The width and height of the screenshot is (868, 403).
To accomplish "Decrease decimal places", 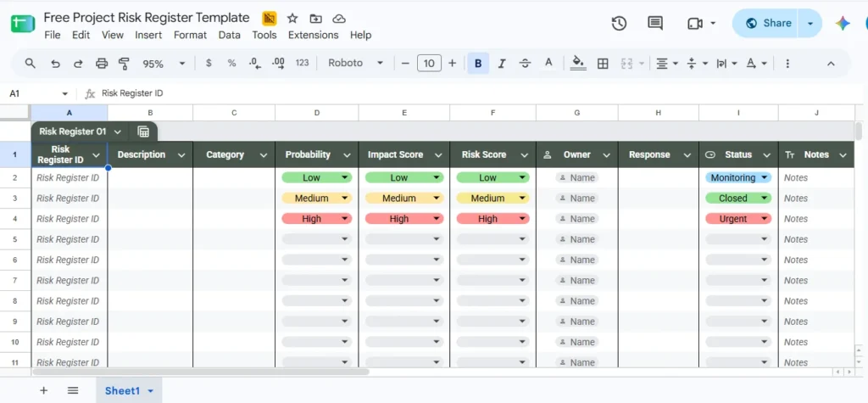I will tap(255, 63).
